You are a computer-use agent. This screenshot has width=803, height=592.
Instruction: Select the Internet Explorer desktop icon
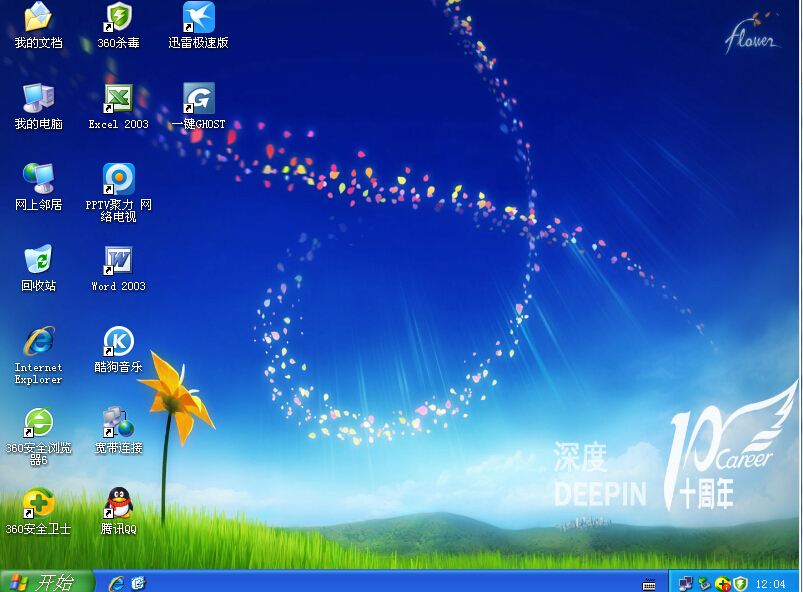click(x=38, y=342)
